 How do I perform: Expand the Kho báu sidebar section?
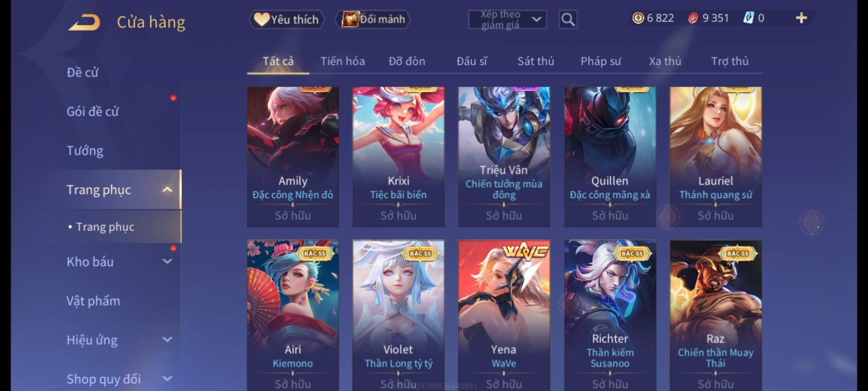click(x=167, y=261)
